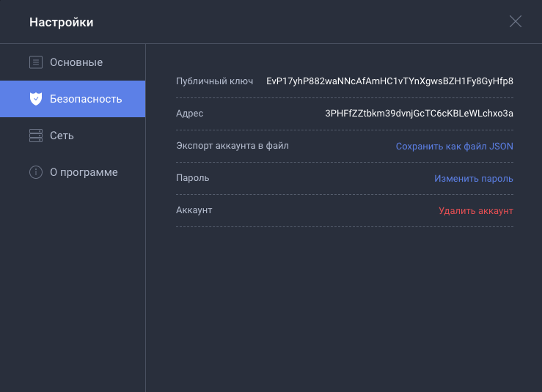Viewport: 542px width, 392px height.
Task: Click the red Удалить аккаунт link
Action: pyautogui.click(x=475, y=210)
